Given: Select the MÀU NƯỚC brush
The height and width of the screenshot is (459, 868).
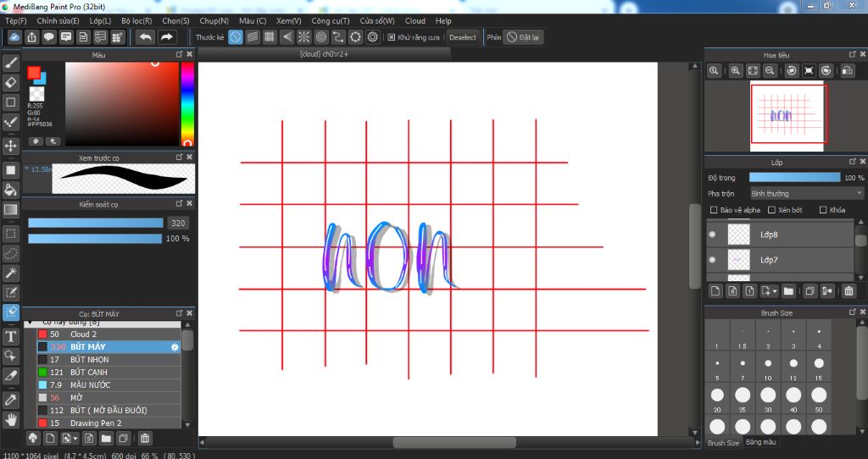Looking at the screenshot, I should pos(108,384).
